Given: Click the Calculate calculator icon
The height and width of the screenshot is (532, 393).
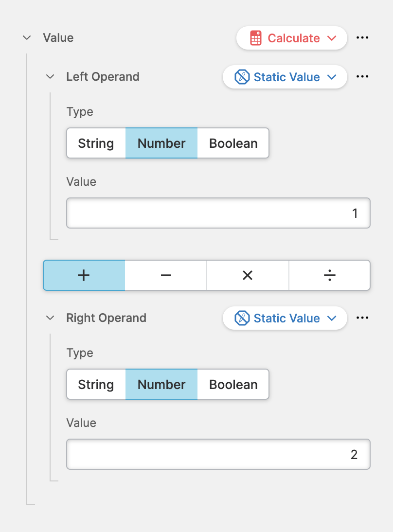Looking at the screenshot, I should pos(256,38).
